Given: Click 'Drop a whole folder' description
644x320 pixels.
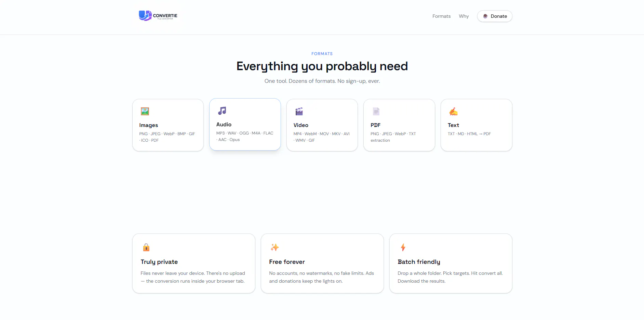Looking at the screenshot, I should coord(450,277).
